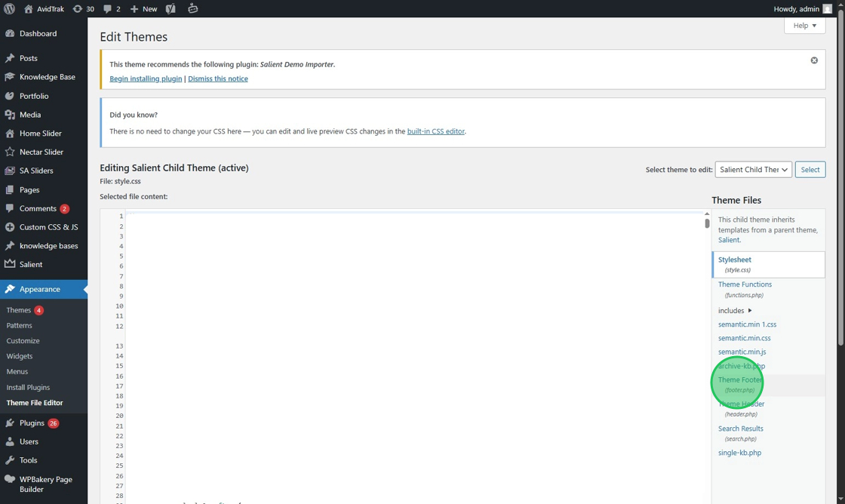845x504 pixels.
Task: Open the Theme Header header.php file
Action: pyautogui.click(x=741, y=409)
